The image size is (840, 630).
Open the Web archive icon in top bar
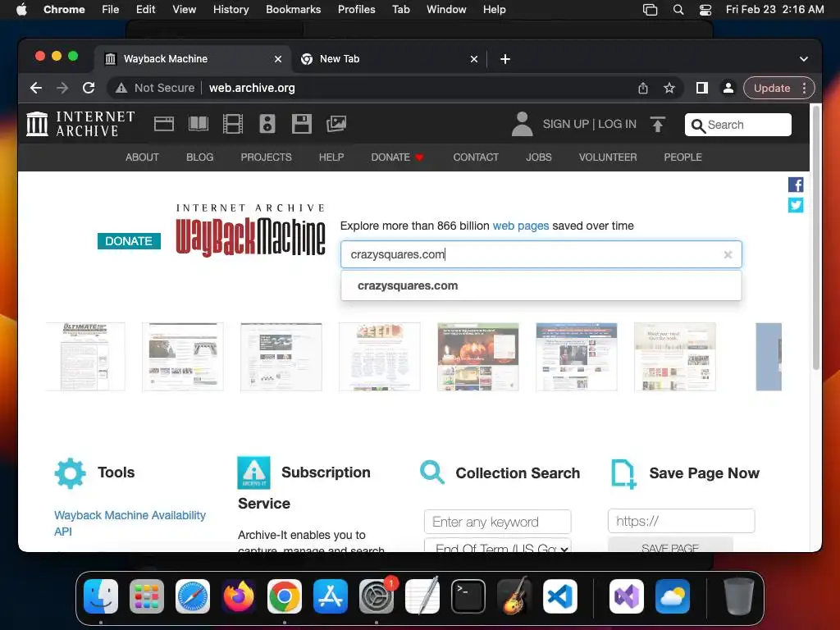click(x=164, y=124)
